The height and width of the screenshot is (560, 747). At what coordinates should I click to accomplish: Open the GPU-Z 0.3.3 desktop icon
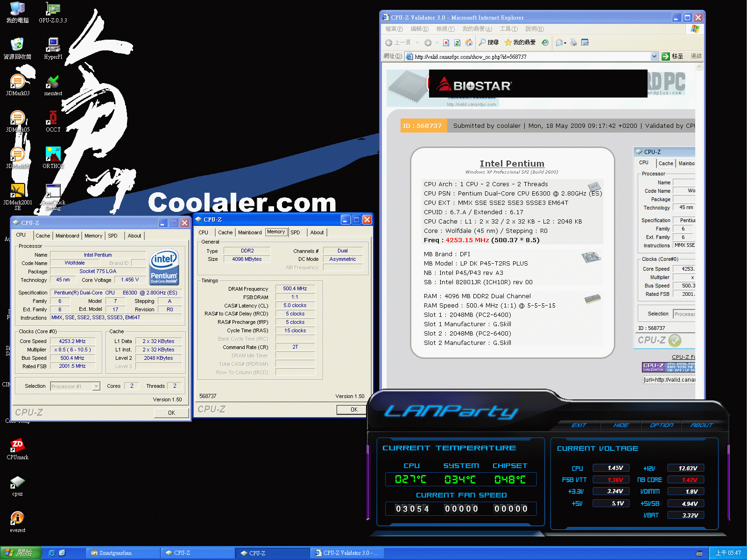click(53, 13)
